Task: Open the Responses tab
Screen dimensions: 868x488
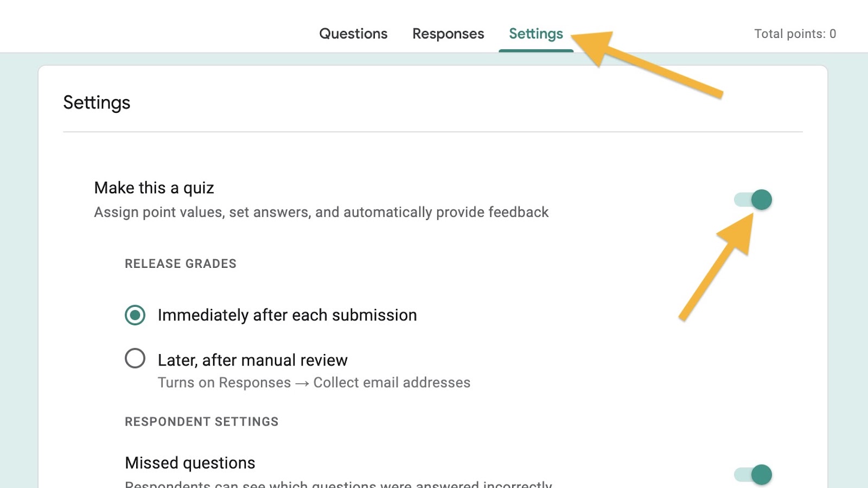Action: click(448, 34)
